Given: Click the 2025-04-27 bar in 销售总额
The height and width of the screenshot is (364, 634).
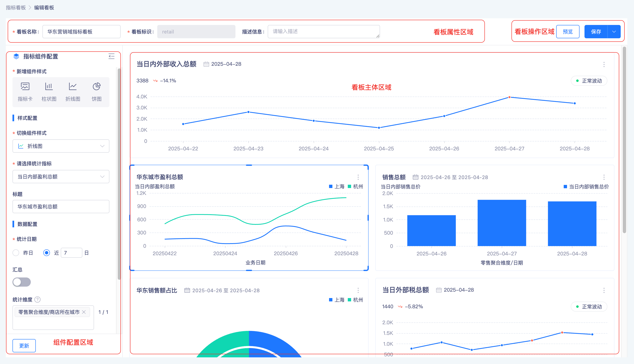Looking at the screenshot, I should click(502, 223).
